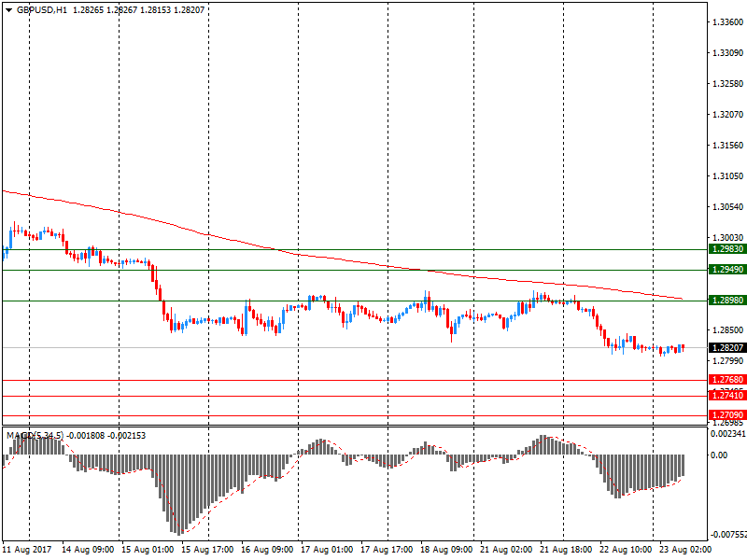Click the MACD zero level 0.00

tap(719, 455)
